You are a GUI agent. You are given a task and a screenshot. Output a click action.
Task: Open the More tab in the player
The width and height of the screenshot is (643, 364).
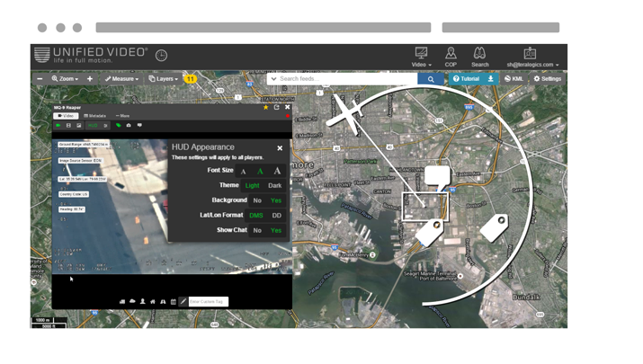point(122,116)
